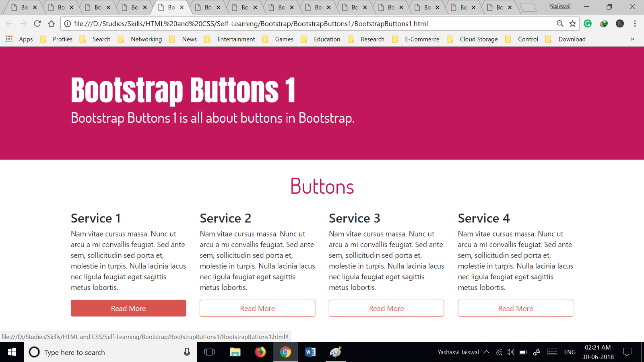Click Read More under Service 3
The height and width of the screenshot is (362, 644).
click(x=386, y=308)
